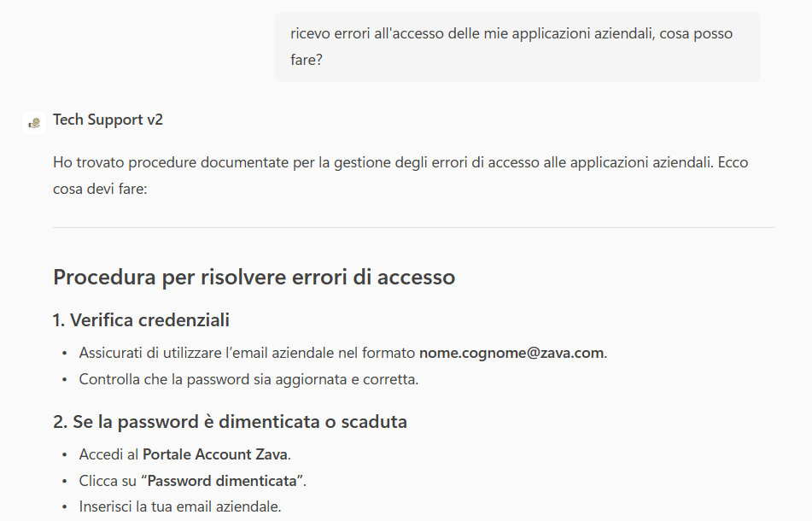The width and height of the screenshot is (812, 521).
Task: Click the bold "Password dimenticata" text
Action: point(225,480)
